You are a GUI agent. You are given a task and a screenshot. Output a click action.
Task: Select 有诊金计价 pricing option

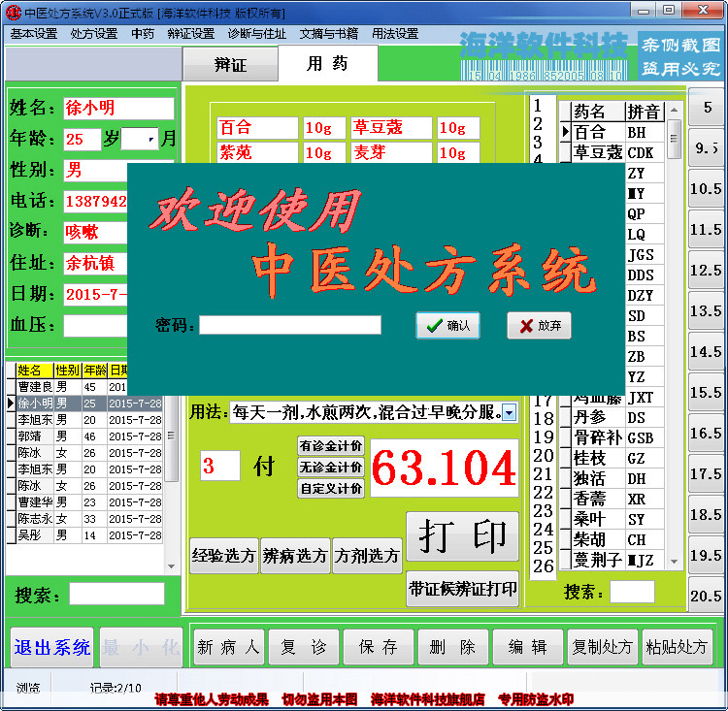click(331, 446)
